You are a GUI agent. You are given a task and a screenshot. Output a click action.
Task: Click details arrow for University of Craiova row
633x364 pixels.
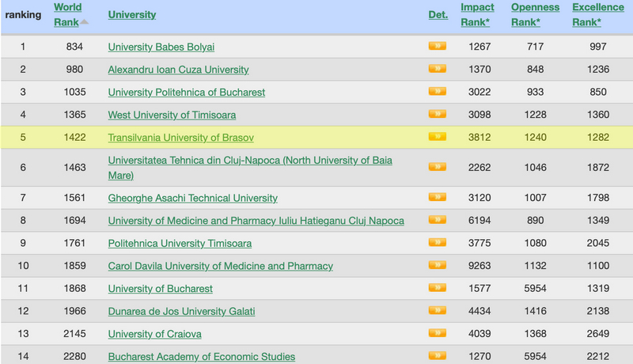[437, 333]
